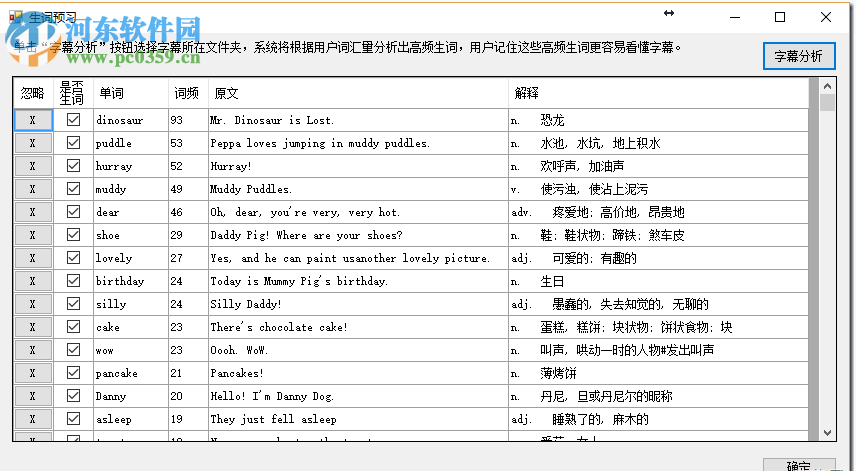Image resolution: width=856 pixels, height=471 pixels.
Task: Toggle new-word checkbox for shoe
Action: coord(73,235)
